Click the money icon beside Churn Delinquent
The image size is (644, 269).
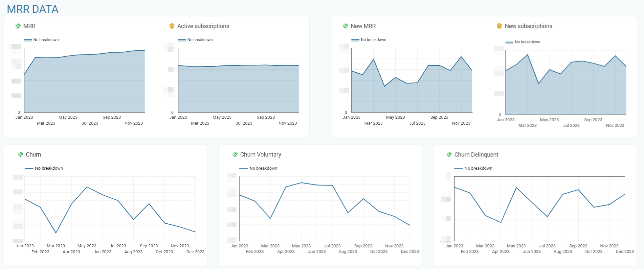(449, 155)
